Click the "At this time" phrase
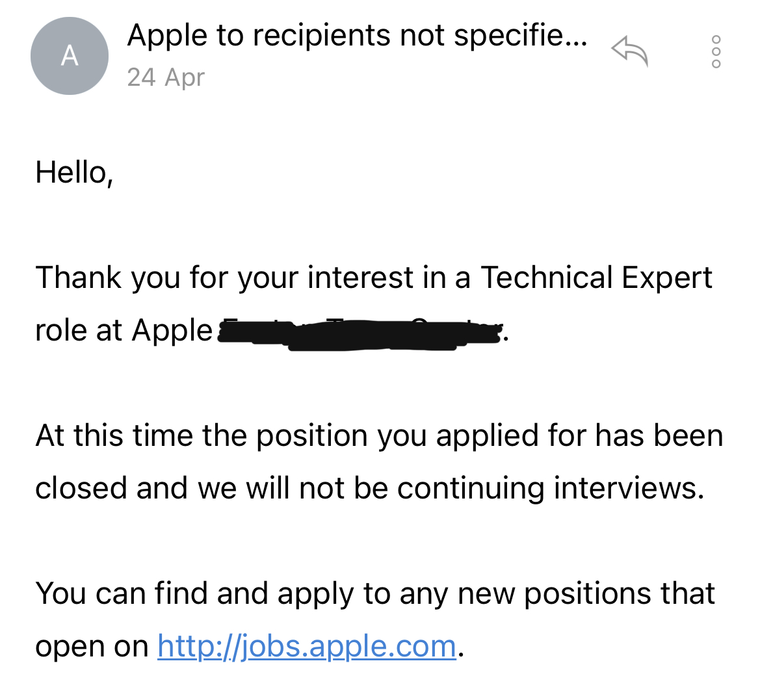This screenshot has height=700, width=760. pyautogui.click(x=114, y=435)
